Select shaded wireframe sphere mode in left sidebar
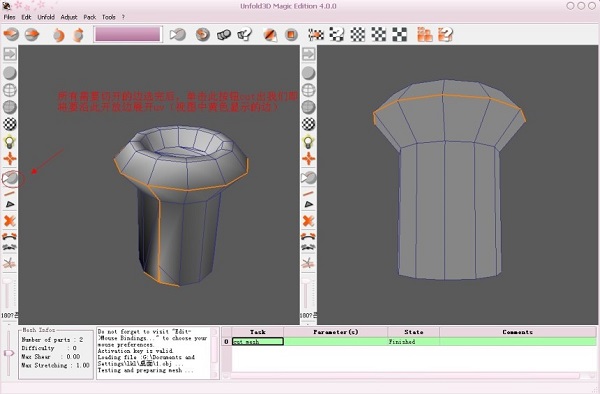The width and height of the screenshot is (600, 394). point(10,107)
